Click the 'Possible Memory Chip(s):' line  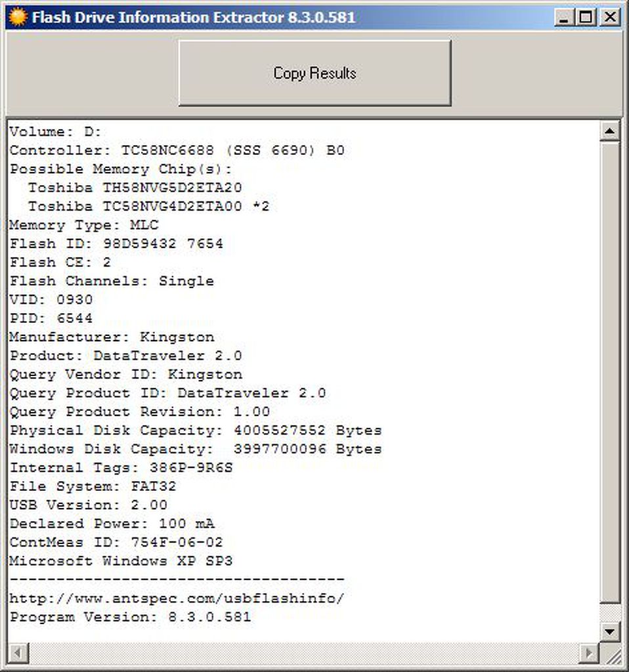(121, 169)
